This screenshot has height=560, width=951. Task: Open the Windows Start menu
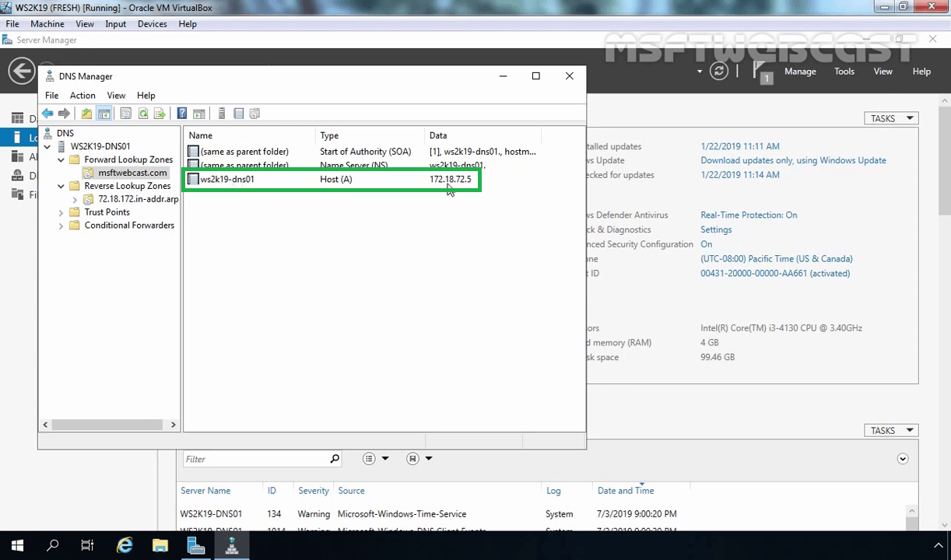(17, 546)
